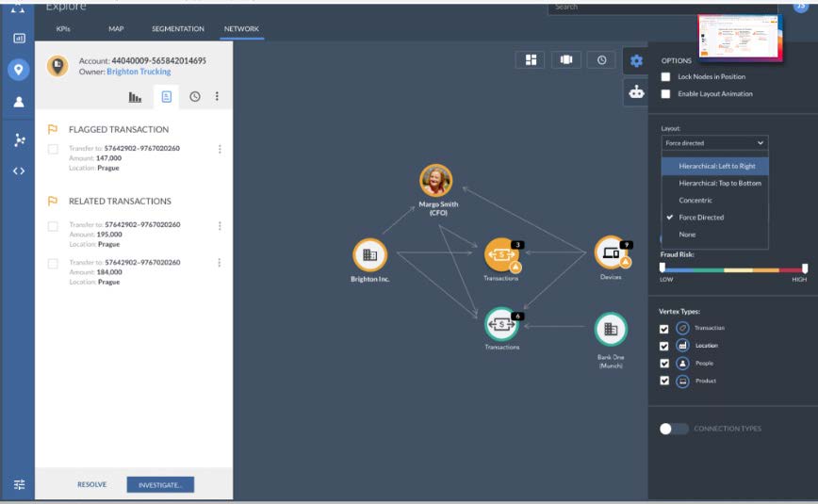Select the Margo Smith (CFO) node
Image resolution: width=818 pixels, height=504 pixels.
tap(436, 181)
